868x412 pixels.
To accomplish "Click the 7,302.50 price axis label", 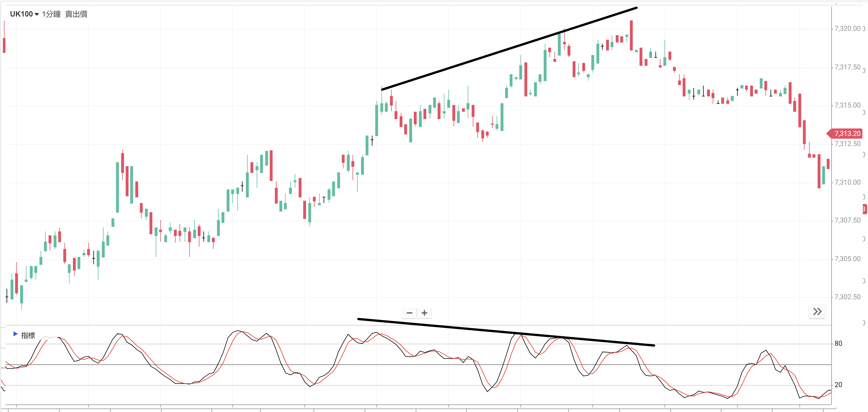I will tap(847, 297).
